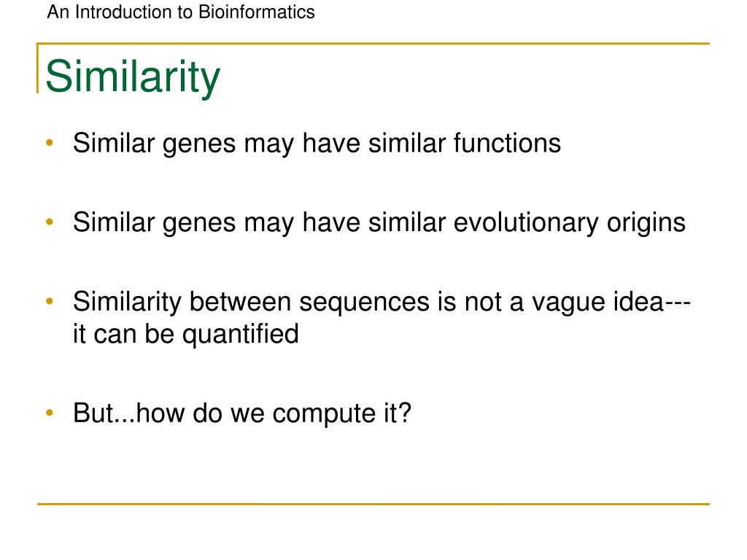Viewport: 747px width, 560px height.
Task: Click the word 'functions' in first bullet
Action: (x=508, y=143)
